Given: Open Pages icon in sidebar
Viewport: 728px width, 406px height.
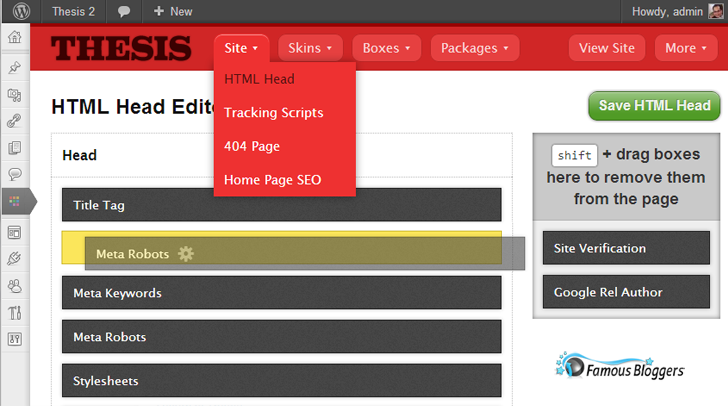Looking at the screenshot, I should tap(15, 148).
